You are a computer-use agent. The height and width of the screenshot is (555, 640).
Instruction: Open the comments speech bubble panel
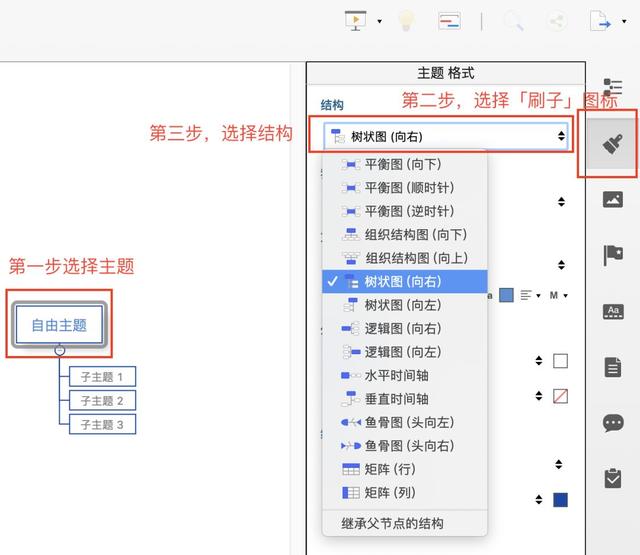click(x=613, y=423)
